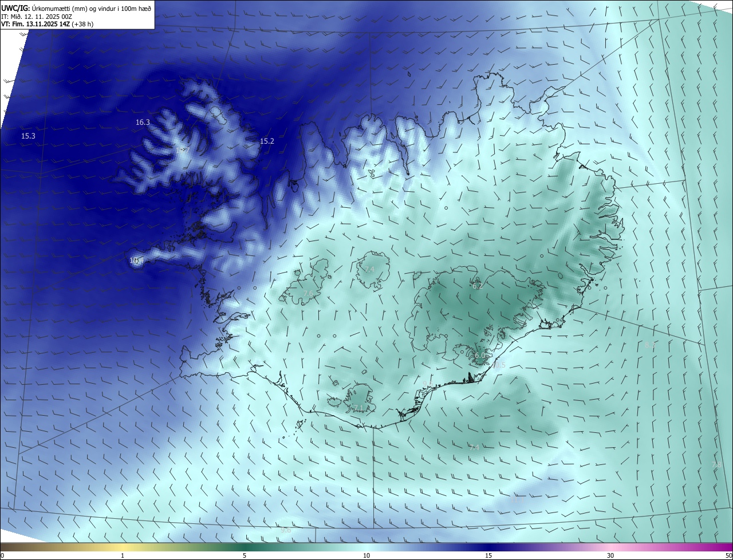Click the "5" tick on the colour scale
The image size is (733, 560).
(245, 555)
